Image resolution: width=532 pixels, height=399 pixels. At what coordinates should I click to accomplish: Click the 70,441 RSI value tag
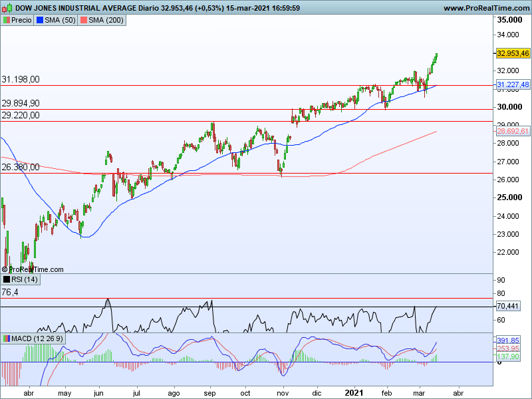(x=507, y=307)
